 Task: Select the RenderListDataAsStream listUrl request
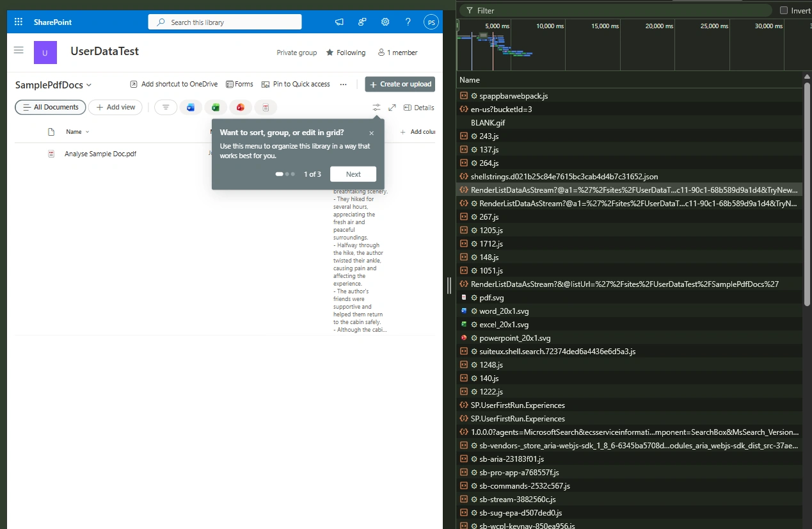[630, 284]
